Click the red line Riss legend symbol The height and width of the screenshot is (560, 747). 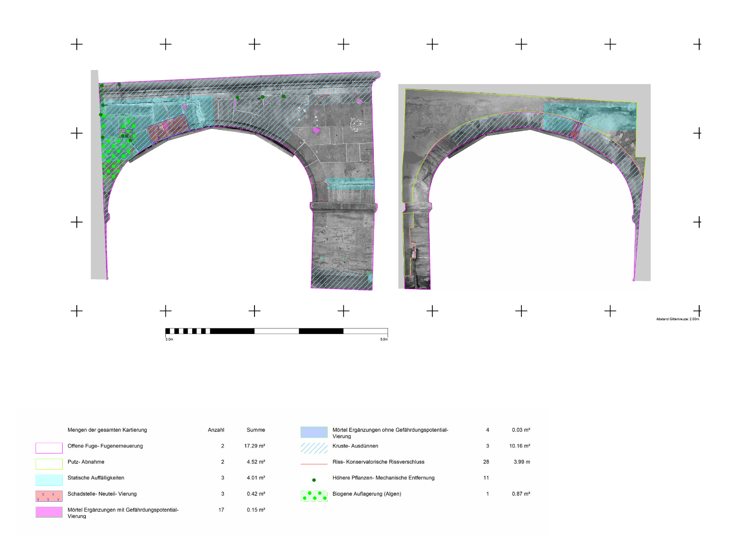pyautogui.click(x=314, y=464)
